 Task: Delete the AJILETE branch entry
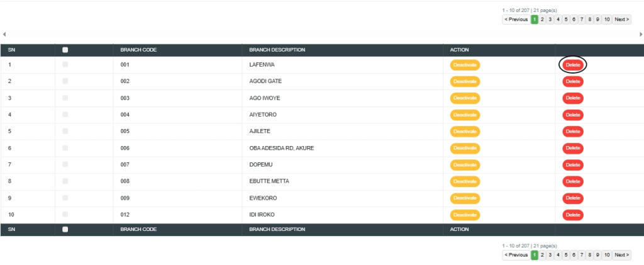[572, 132]
